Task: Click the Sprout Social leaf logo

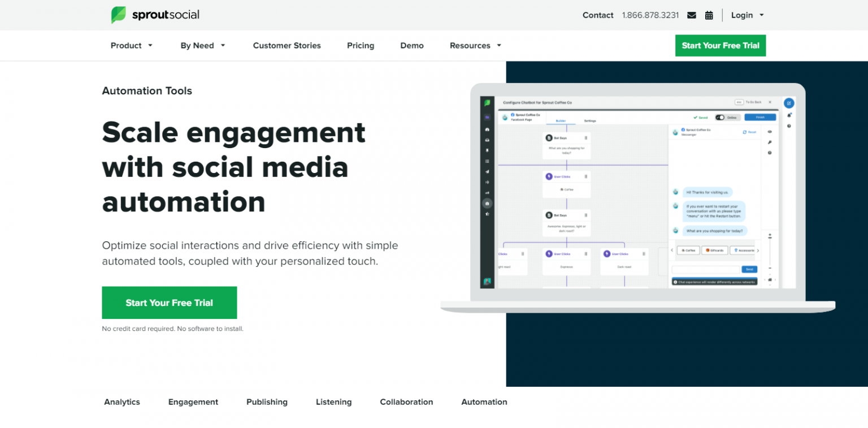Action: (119, 15)
